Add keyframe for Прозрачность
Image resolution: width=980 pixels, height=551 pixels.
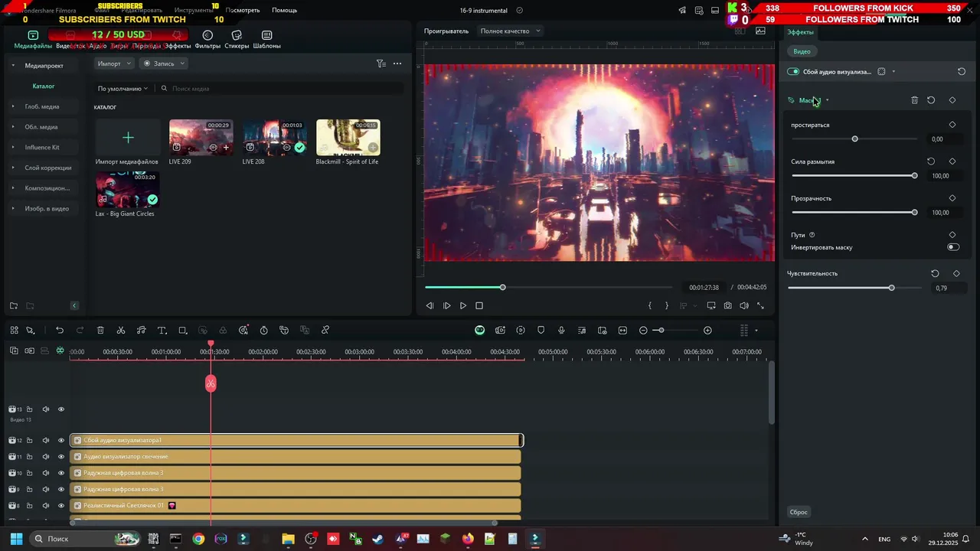pyautogui.click(x=952, y=198)
